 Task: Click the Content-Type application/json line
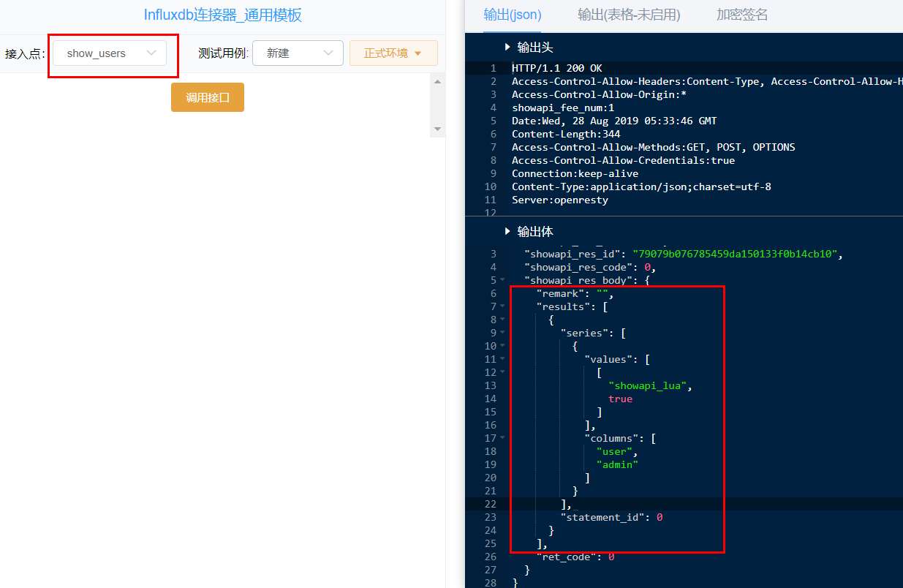coord(641,186)
